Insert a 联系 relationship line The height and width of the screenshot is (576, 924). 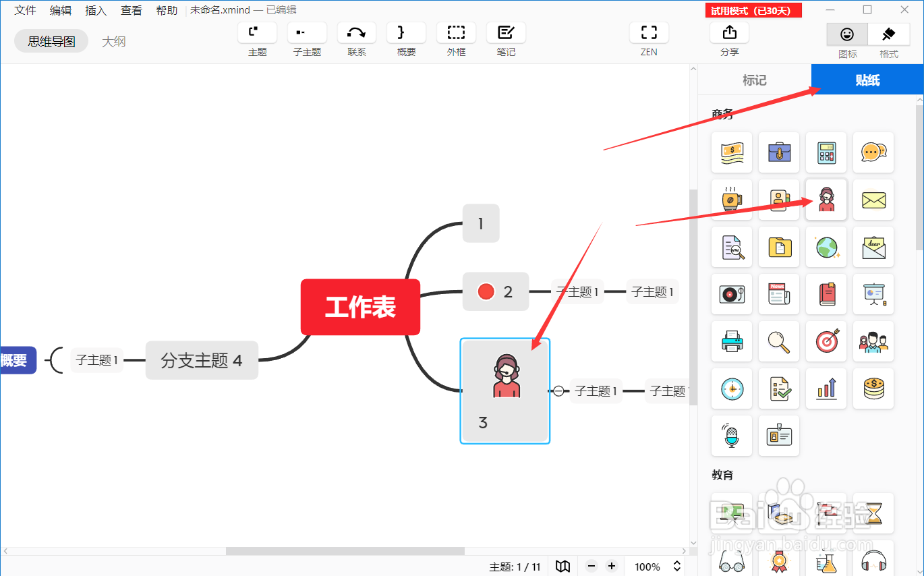356,37
